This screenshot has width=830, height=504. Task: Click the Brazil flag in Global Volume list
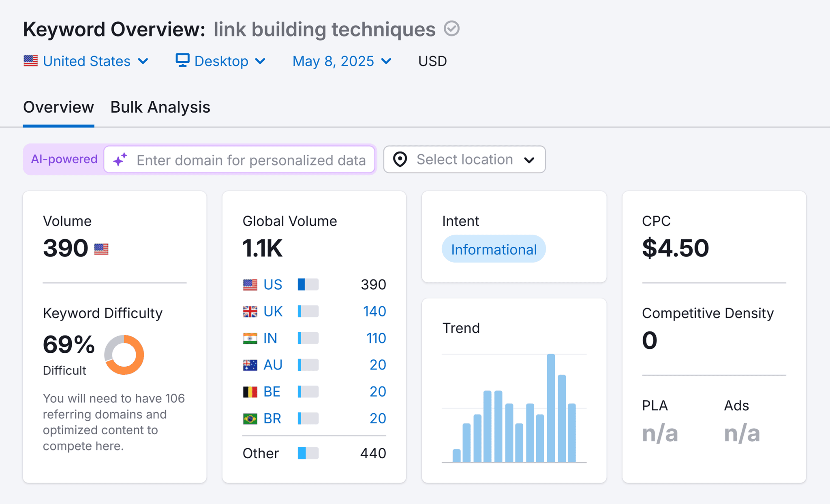pos(250,418)
